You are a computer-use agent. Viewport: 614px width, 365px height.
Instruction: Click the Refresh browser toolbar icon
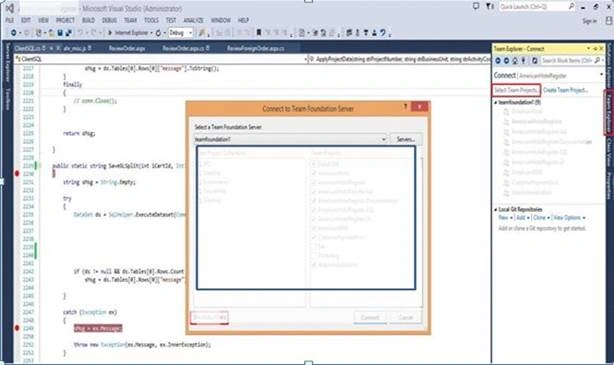click(158, 33)
